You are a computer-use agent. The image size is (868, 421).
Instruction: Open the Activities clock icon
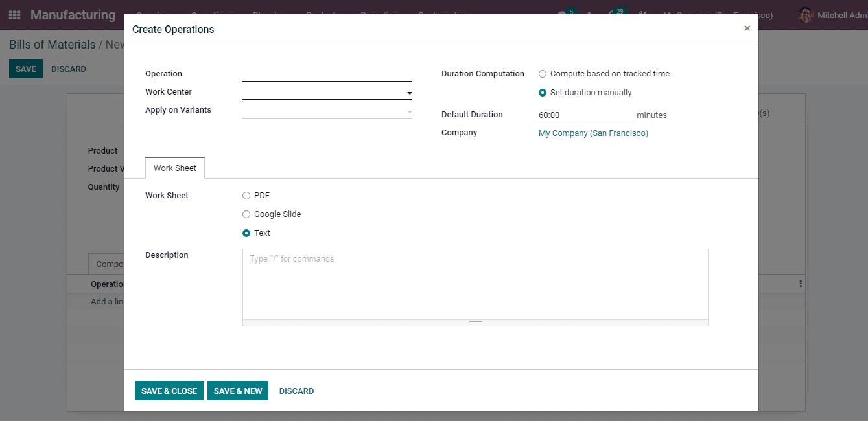[x=590, y=14]
